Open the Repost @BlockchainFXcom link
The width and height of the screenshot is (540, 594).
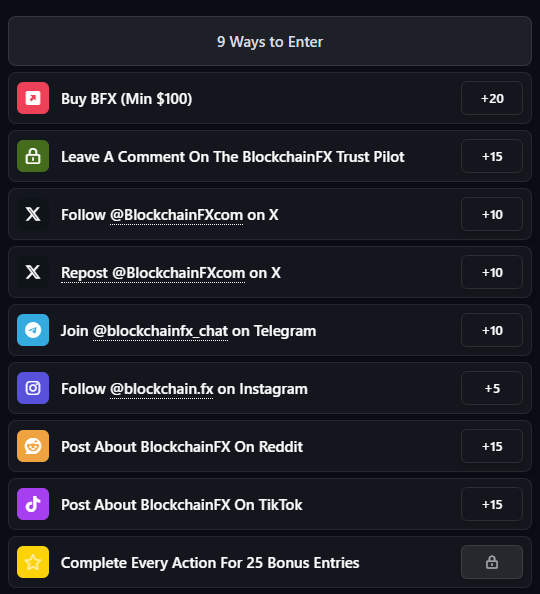click(x=153, y=273)
